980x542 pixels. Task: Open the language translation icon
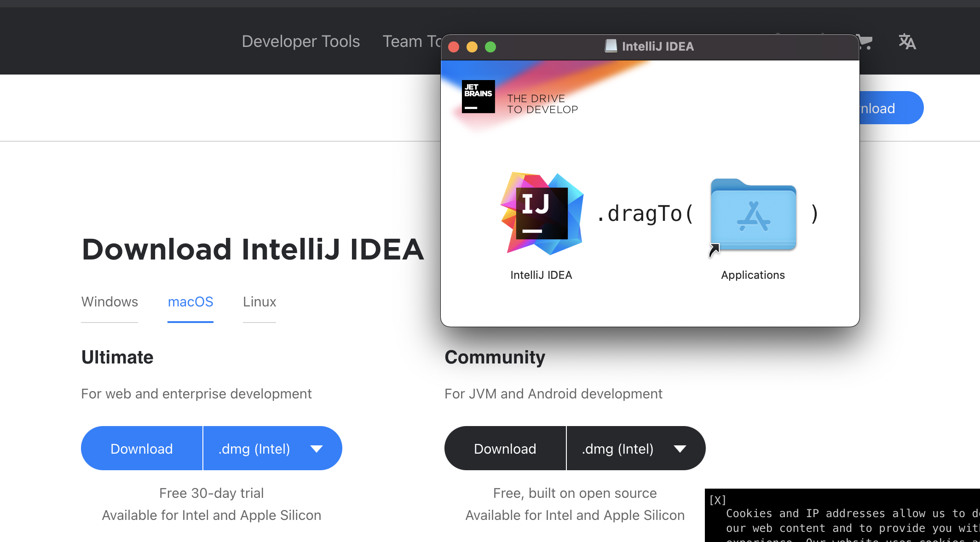tap(907, 42)
